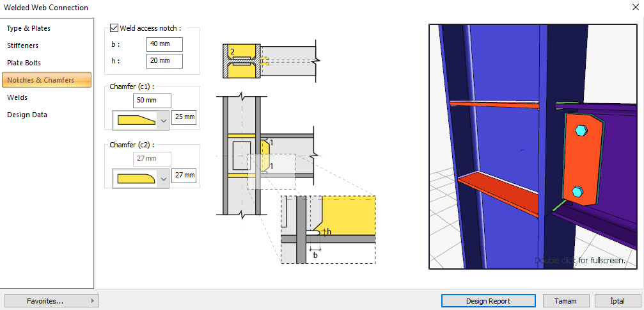This screenshot has width=644, height=310.
Task: Select the Notches & Chamfers page
Action: click(x=47, y=80)
